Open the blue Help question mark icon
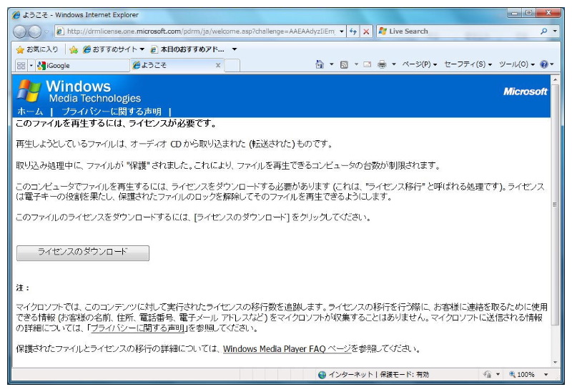 pyautogui.click(x=543, y=65)
